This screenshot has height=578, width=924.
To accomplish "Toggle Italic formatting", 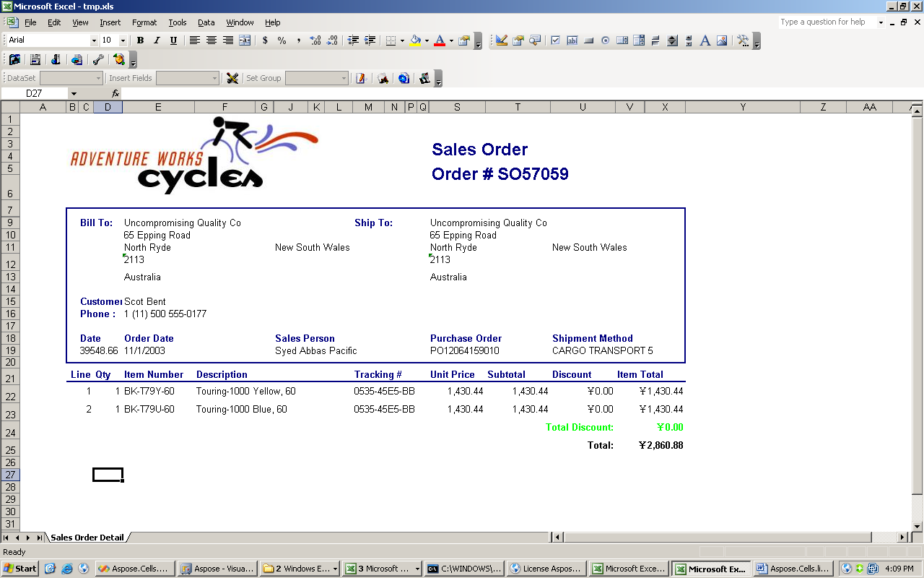I will [x=157, y=40].
